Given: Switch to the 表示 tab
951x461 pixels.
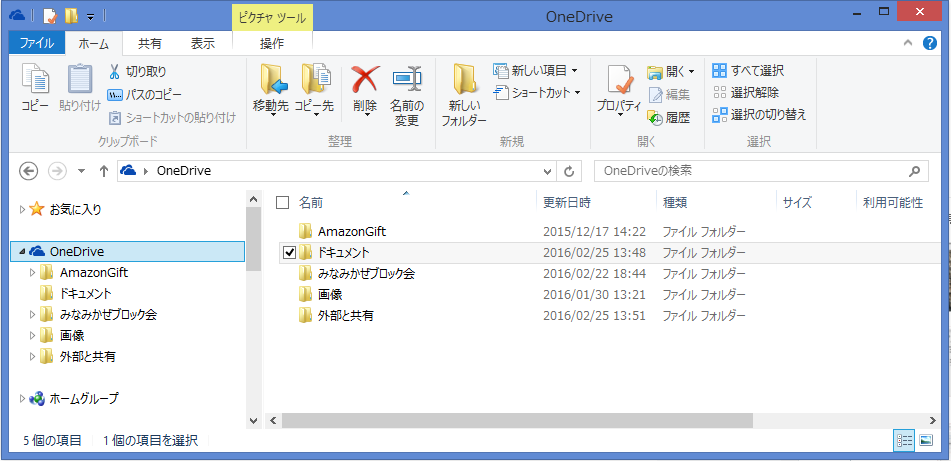Looking at the screenshot, I should click(203, 43).
